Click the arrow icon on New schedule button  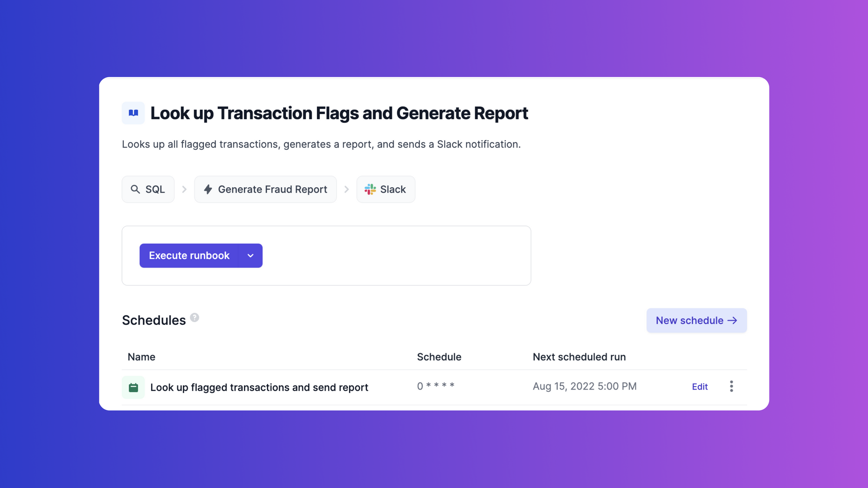(732, 321)
